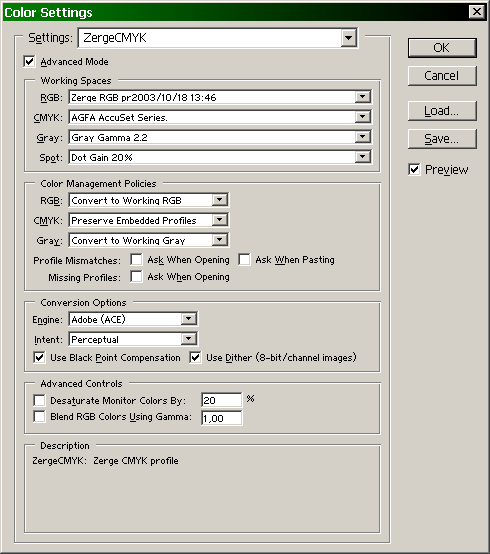Enable Desaturate Monitor Colors By checkbox
The height and width of the screenshot is (554, 490).
pos(39,400)
